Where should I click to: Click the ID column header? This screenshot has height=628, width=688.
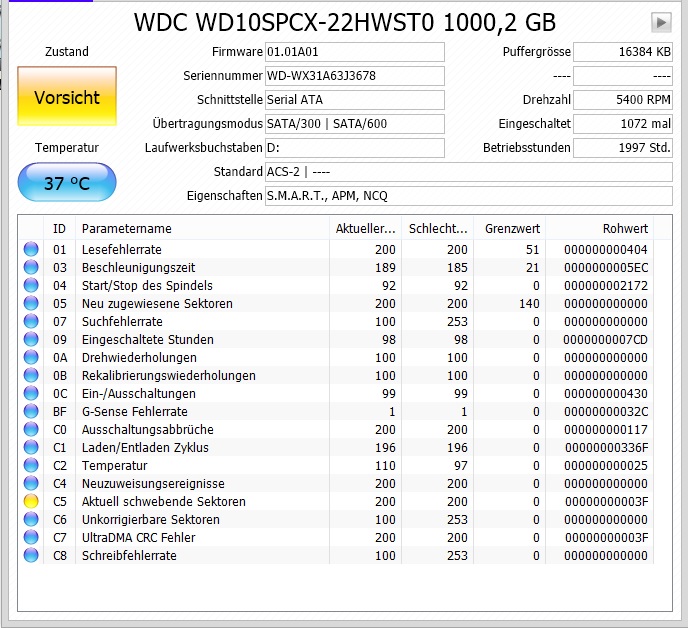tap(59, 228)
